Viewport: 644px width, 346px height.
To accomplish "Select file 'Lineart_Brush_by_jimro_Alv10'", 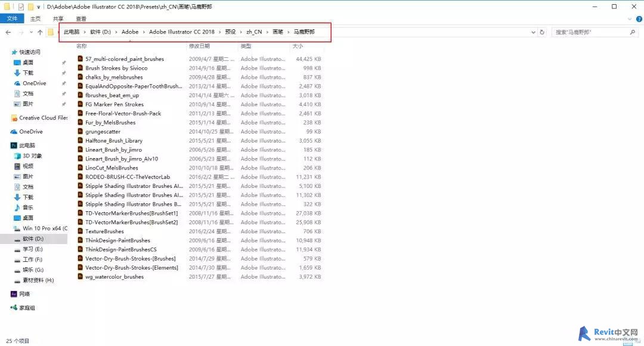I will pyautogui.click(x=122, y=159).
